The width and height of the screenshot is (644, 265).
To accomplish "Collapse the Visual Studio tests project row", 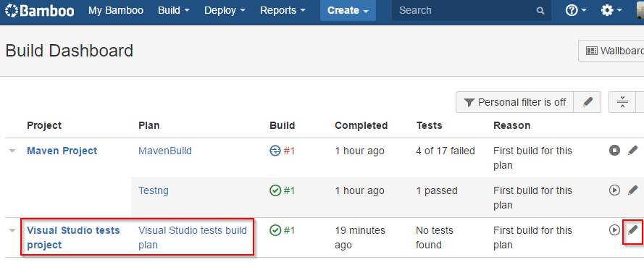I will 12,230.
